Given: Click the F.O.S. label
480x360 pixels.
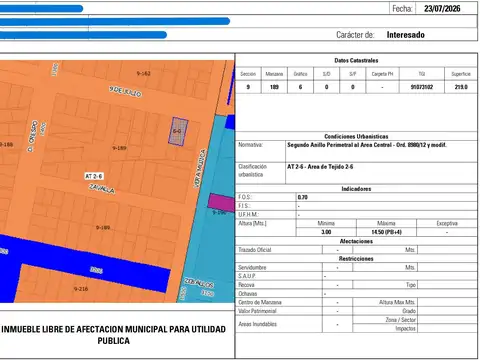Looking at the screenshot, I should tap(244, 197).
